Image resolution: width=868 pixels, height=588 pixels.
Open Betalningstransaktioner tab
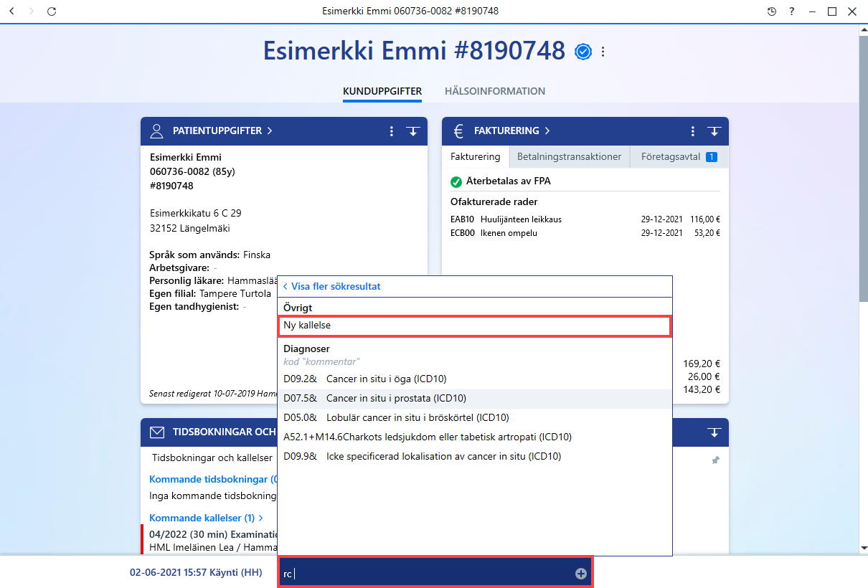570,157
